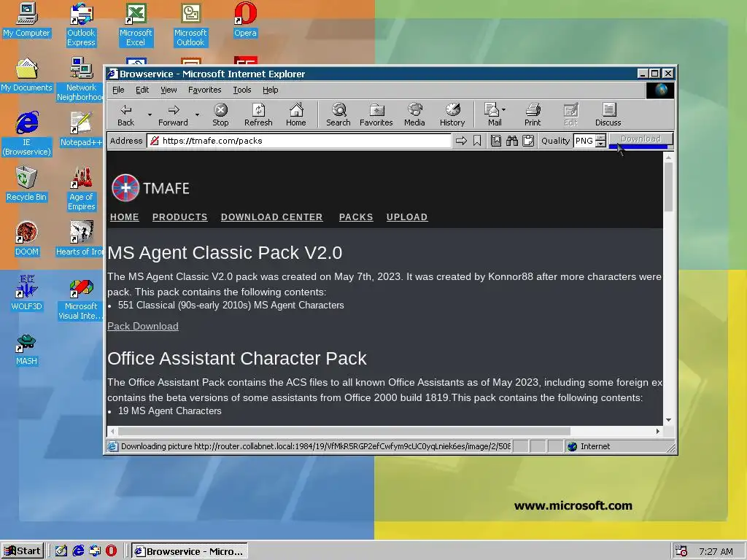Expand the Mail button dropdown arrow
The width and height of the screenshot is (747, 560).
pos(504,109)
